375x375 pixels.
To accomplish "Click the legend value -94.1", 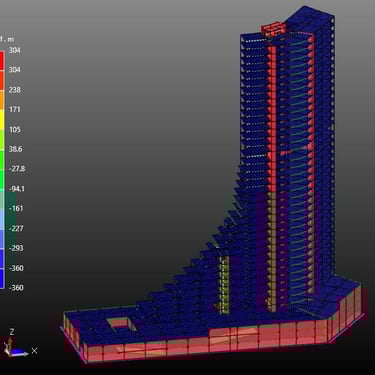I will pos(17,189).
